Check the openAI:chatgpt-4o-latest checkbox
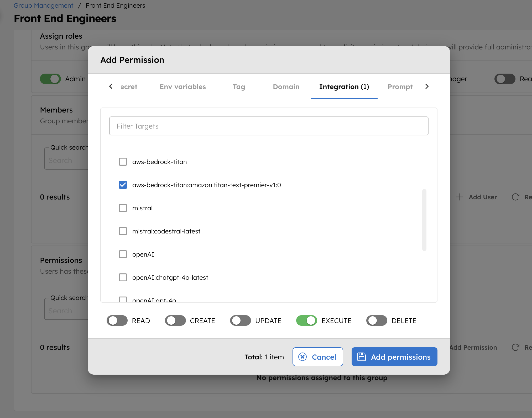Image resolution: width=532 pixels, height=418 pixels. [x=123, y=277]
